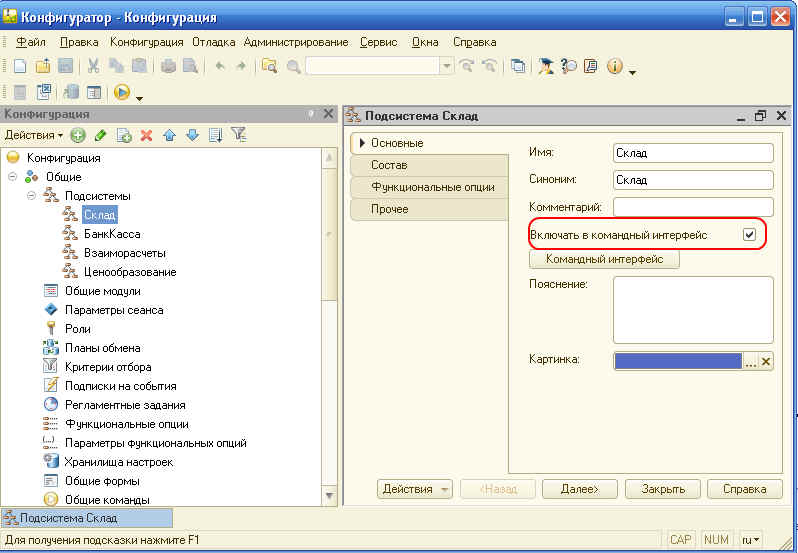Click the green Add object icon

(78, 135)
